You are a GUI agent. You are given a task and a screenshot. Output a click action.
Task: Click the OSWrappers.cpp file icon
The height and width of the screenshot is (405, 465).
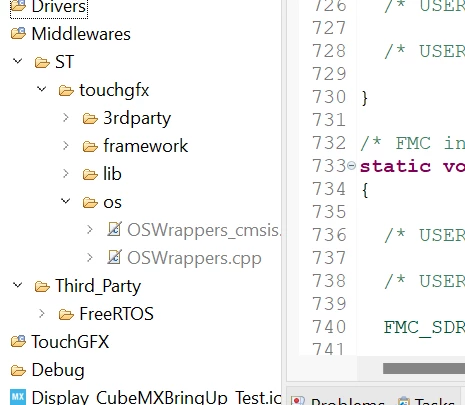115,257
